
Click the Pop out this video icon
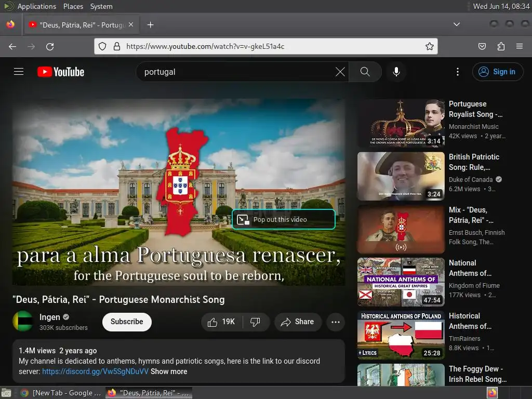(x=243, y=220)
